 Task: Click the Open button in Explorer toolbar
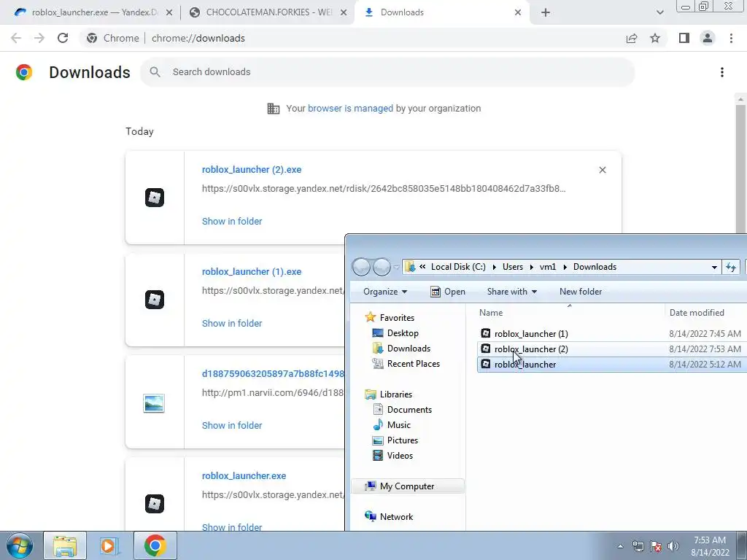click(447, 292)
